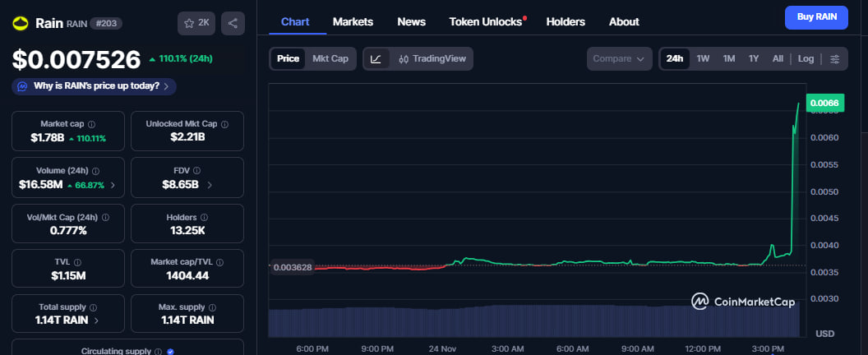Viewport: 868px width, 355px height.
Task: Open chart settings sliders icon
Action: (834, 58)
